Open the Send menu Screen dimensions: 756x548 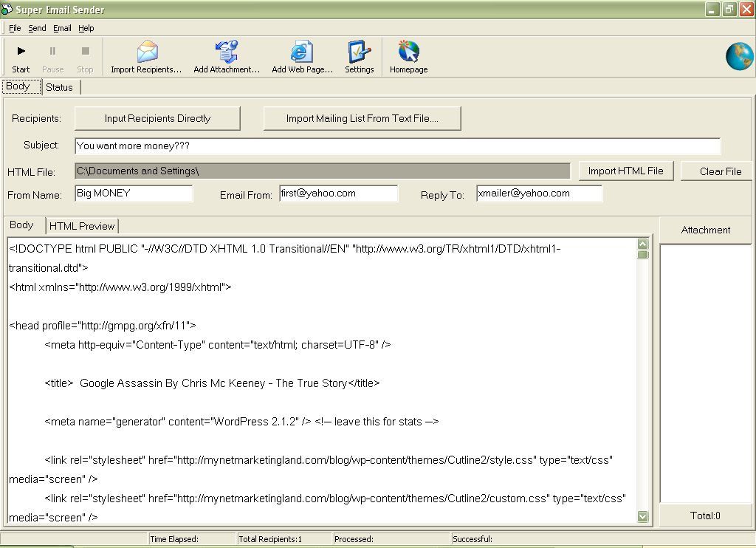click(x=36, y=28)
